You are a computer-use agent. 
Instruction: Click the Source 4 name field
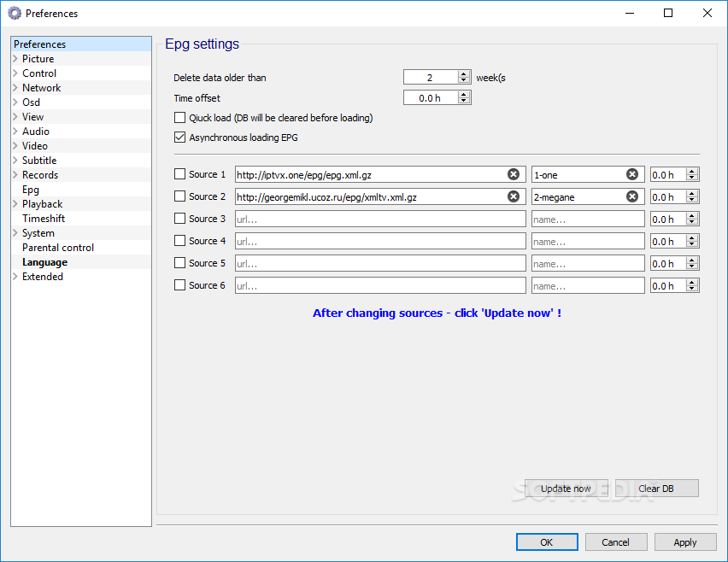coord(588,241)
